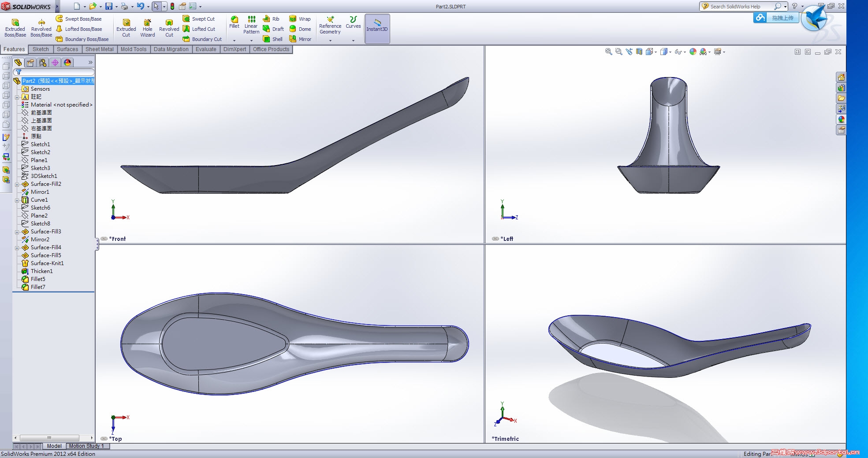This screenshot has height=458, width=868.
Task: Apply the Shell feature
Action: (273, 39)
